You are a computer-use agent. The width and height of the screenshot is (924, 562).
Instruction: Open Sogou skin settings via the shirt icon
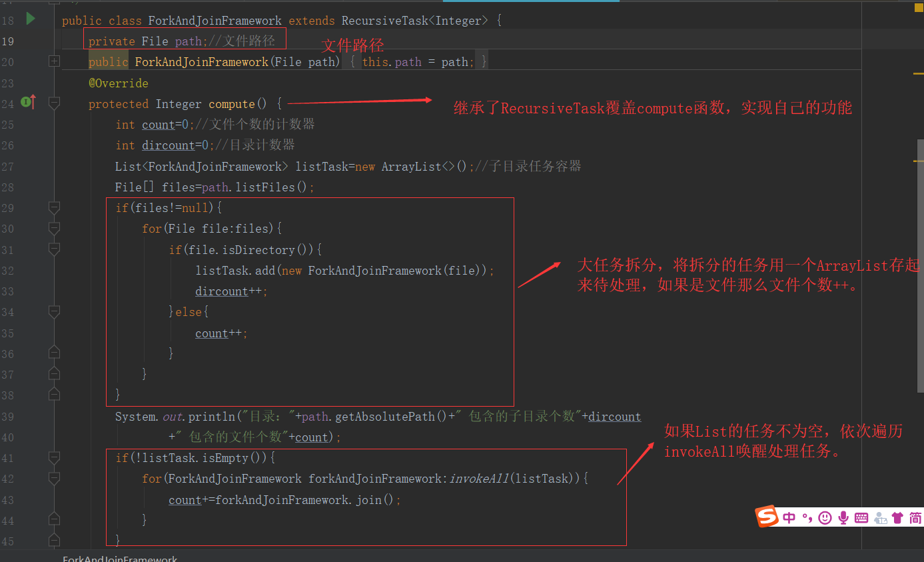tap(896, 517)
